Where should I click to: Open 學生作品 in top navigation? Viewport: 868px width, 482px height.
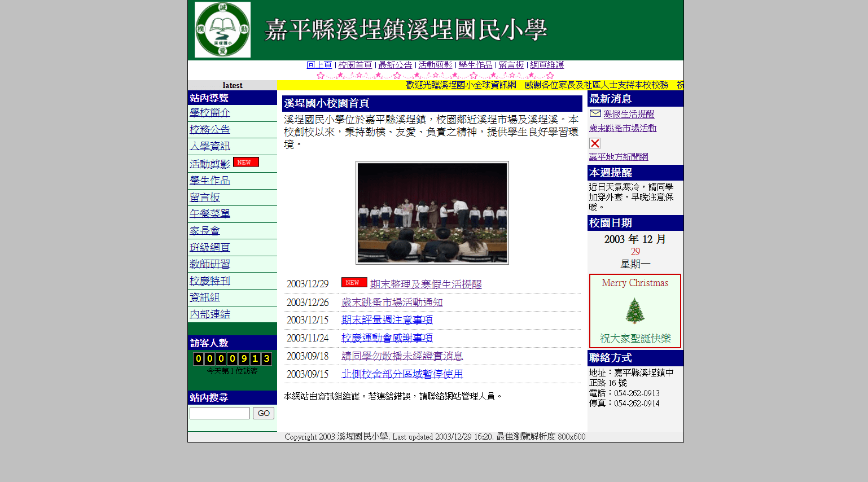click(475, 65)
